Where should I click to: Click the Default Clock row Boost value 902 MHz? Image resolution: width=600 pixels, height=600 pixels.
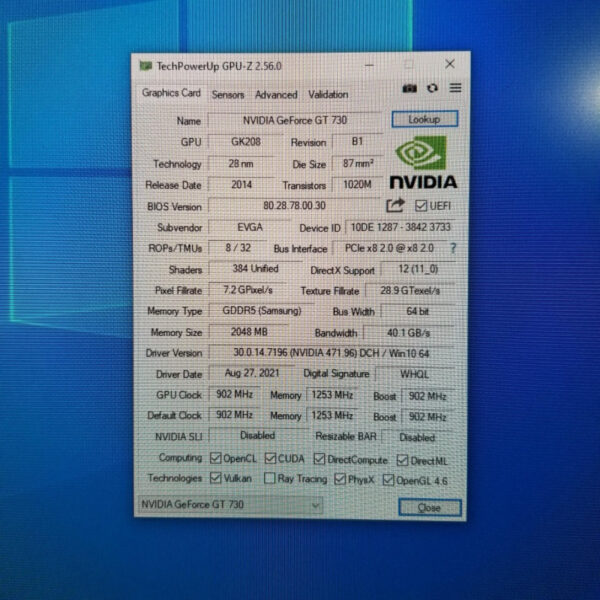(x=427, y=417)
